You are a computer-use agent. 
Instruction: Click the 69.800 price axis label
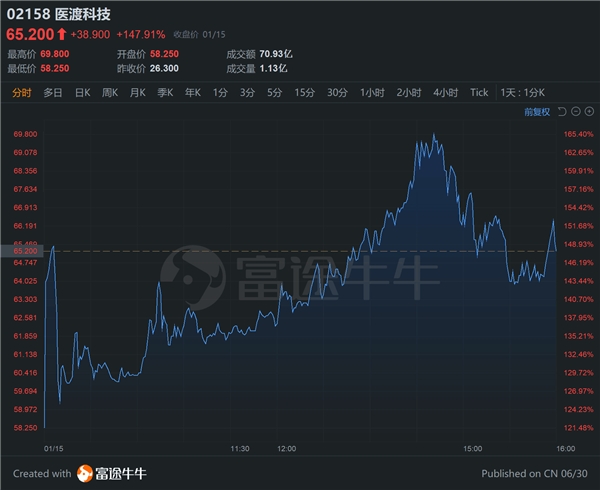point(25,134)
